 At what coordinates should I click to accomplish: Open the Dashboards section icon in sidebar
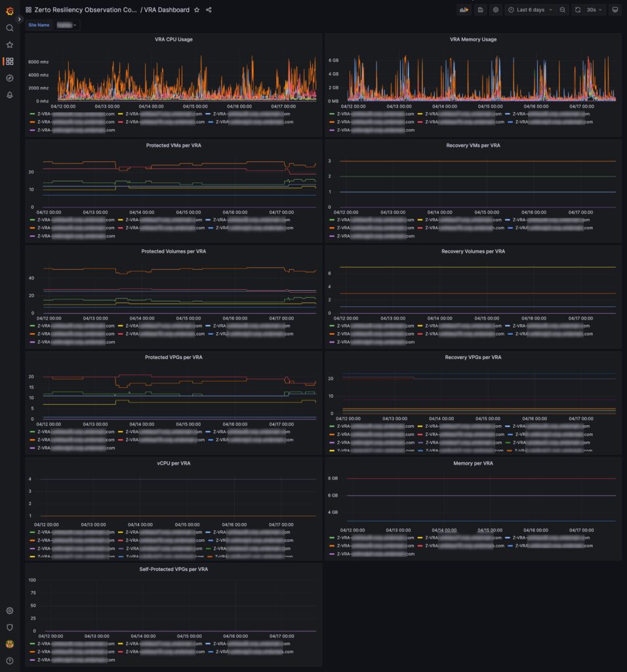point(9,61)
